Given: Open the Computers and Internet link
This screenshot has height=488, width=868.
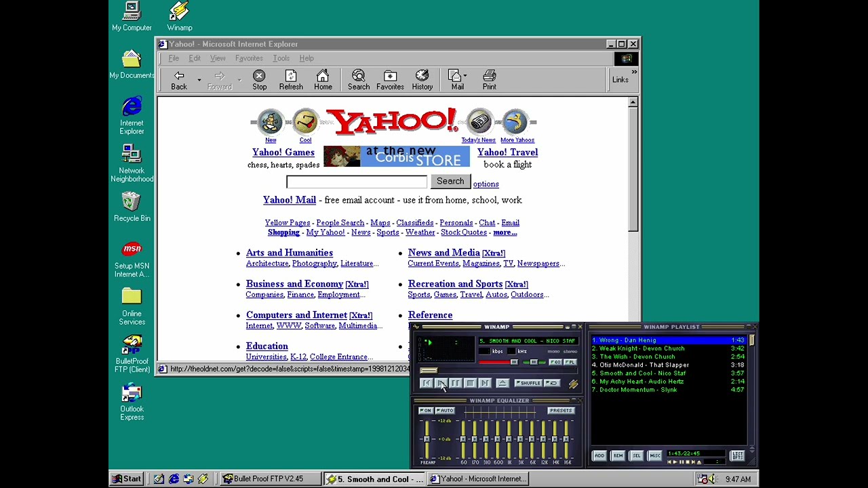Looking at the screenshot, I should point(296,315).
